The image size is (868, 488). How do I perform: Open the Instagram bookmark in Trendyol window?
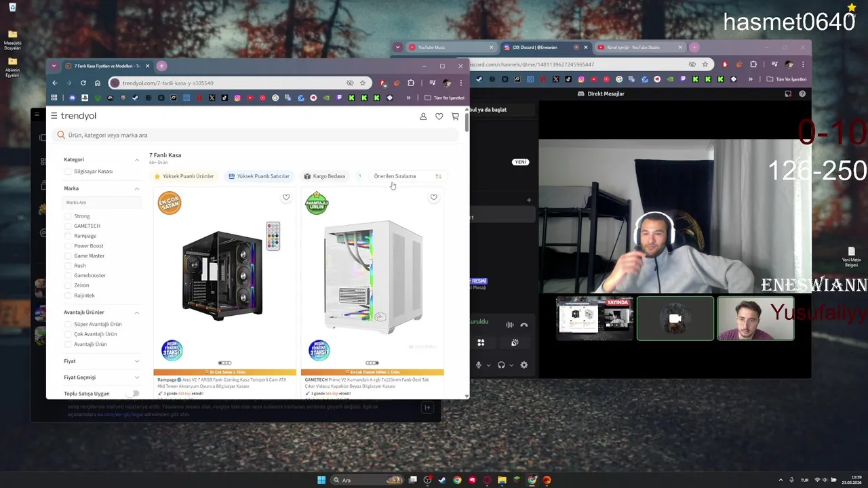(237, 98)
